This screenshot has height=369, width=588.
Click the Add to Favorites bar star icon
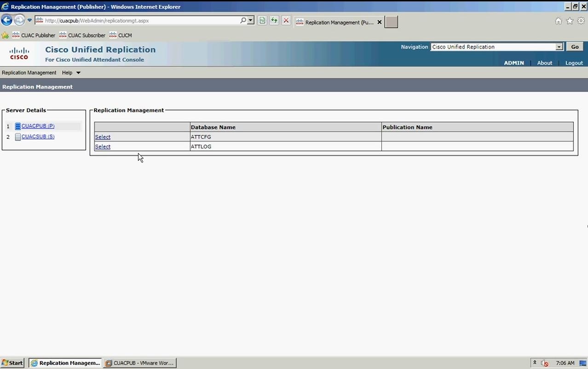tap(6, 35)
